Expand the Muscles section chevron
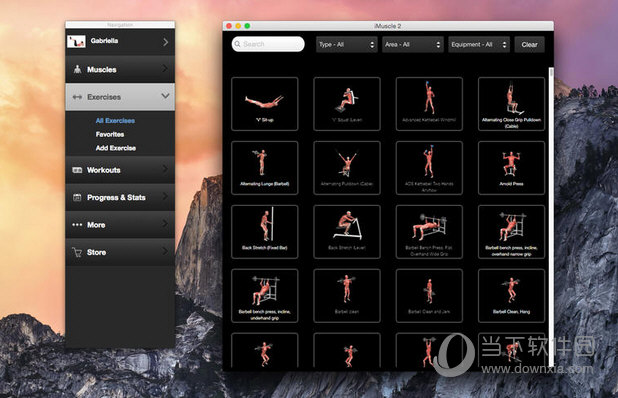 coord(165,69)
